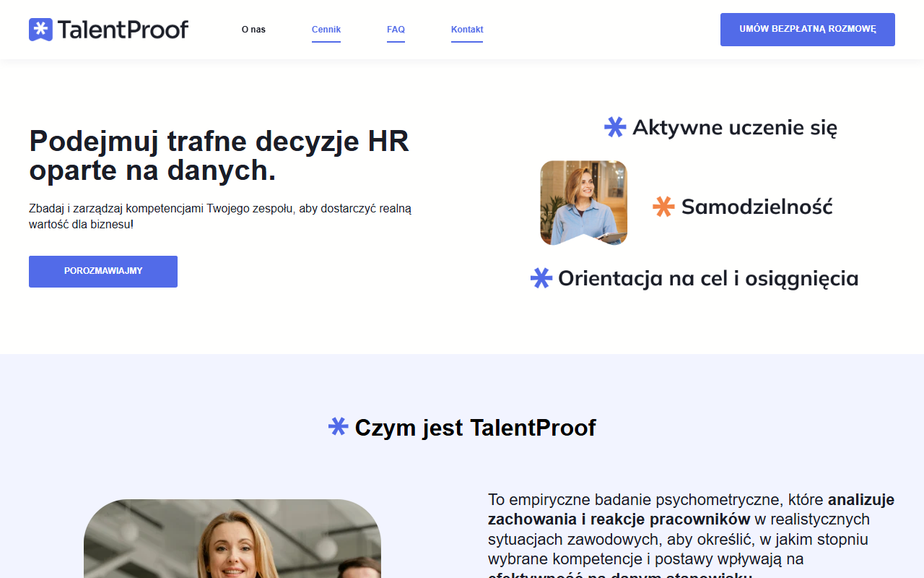Click the blue asterisk beside Aktywne uczenie się
Image resolution: width=924 pixels, height=578 pixels.
click(615, 127)
